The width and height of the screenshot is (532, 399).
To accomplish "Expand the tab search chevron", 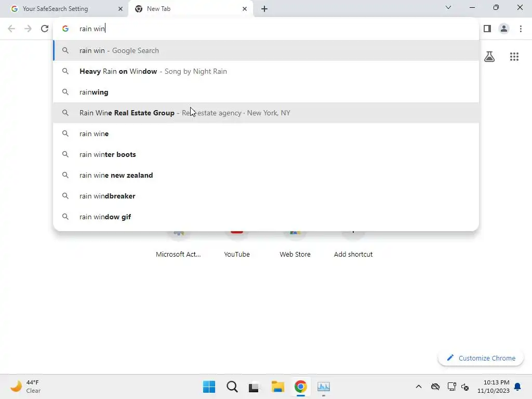I will (x=448, y=7).
